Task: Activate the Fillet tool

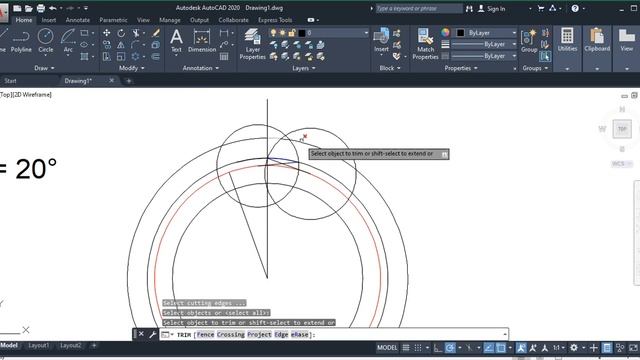Action: click(x=136, y=44)
